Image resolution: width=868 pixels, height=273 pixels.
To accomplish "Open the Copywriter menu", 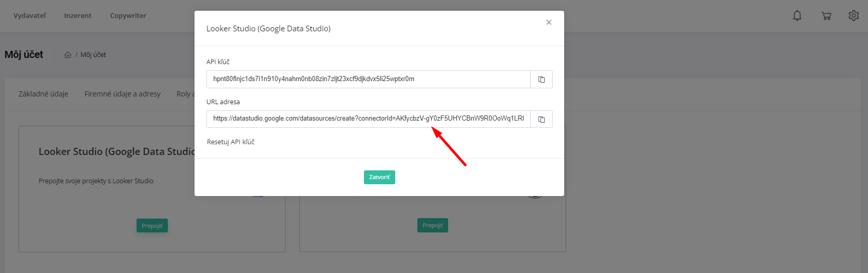I will click(x=128, y=16).
